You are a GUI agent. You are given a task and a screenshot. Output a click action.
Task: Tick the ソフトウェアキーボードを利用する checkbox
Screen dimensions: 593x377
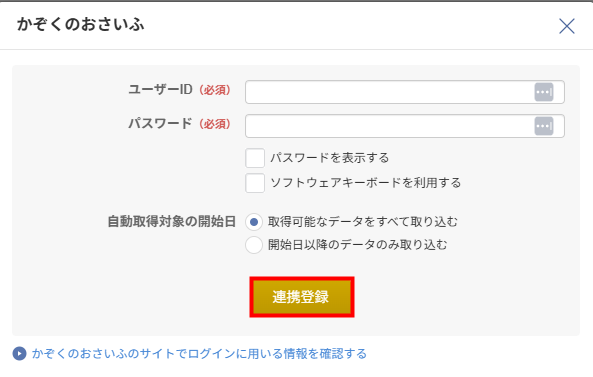tap(255, 183)
